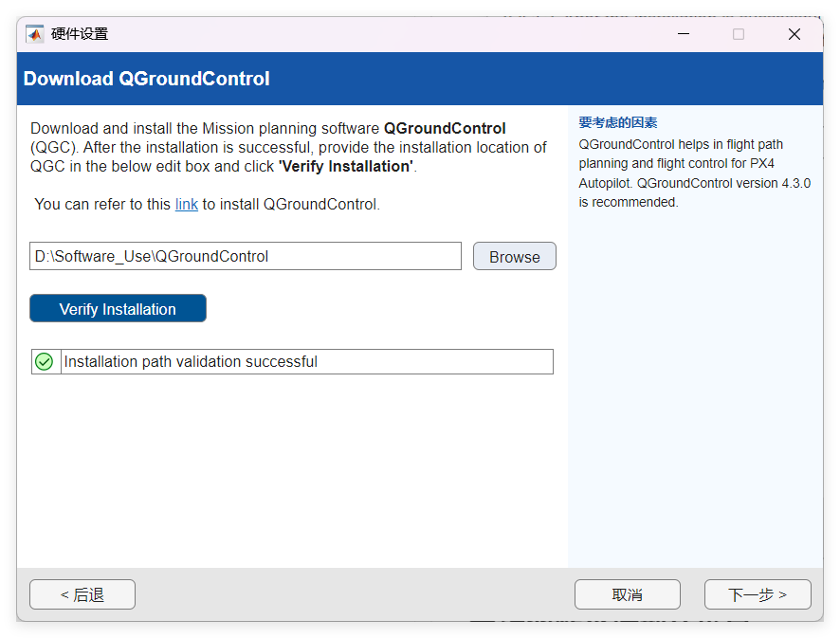This screenshot has height=638, width=840.
Task: Click the MATLAB logo in title bar
Action: point(35,34)
